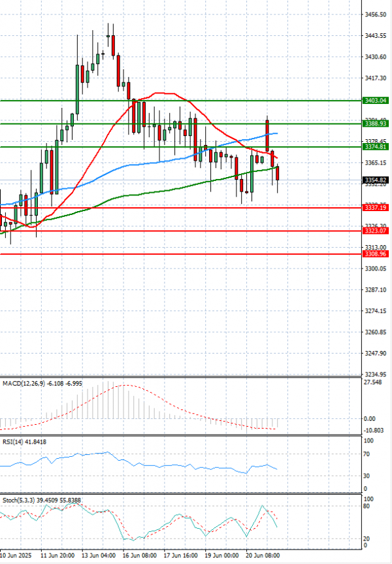Select the current price tag 3354.82

point(376,180)
